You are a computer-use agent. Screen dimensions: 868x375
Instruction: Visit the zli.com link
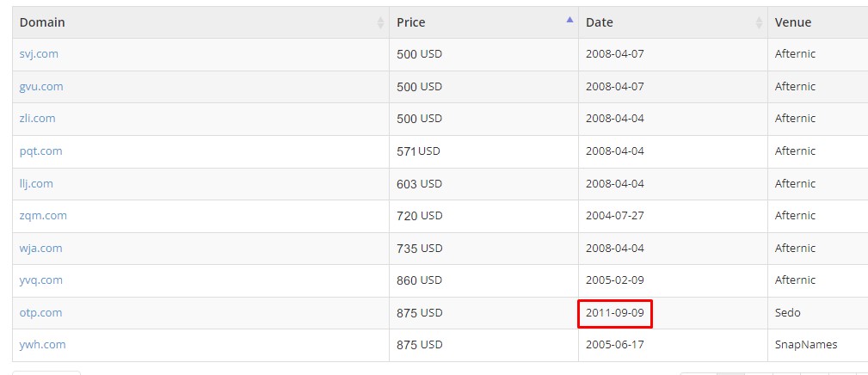click(x=37, y=119)
